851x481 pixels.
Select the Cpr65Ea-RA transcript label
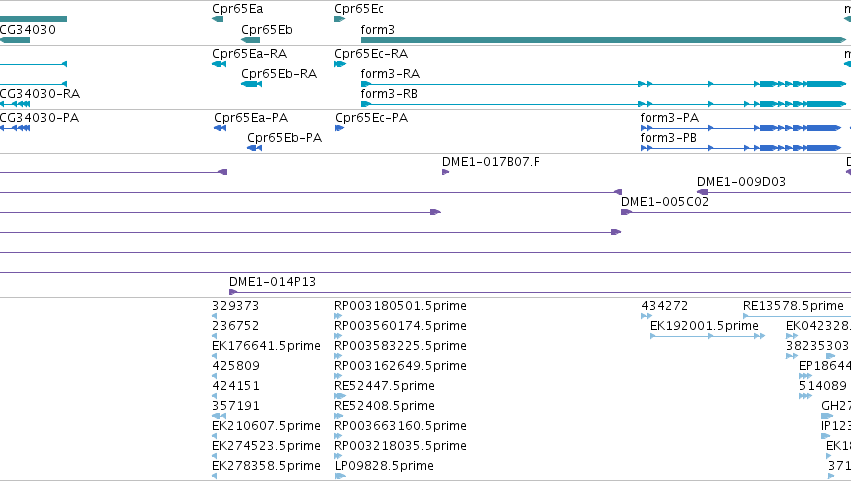pyautogui.click(x=250, y=54)
